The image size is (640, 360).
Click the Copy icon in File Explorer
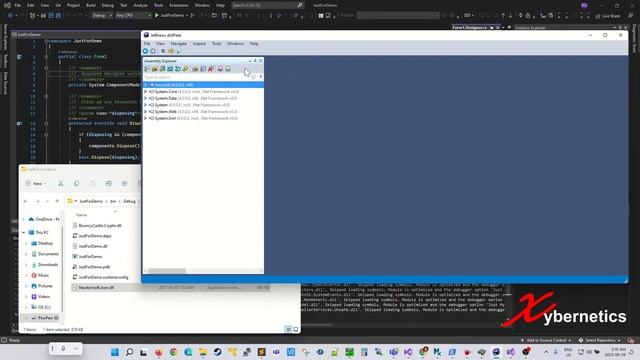(x=76, y=184)
